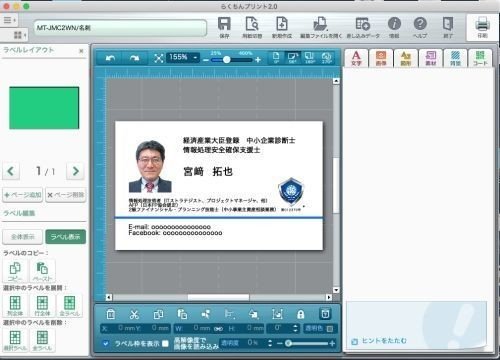Rotate canvas to 0 degrees
500x360 pixels.
(276, 58)
